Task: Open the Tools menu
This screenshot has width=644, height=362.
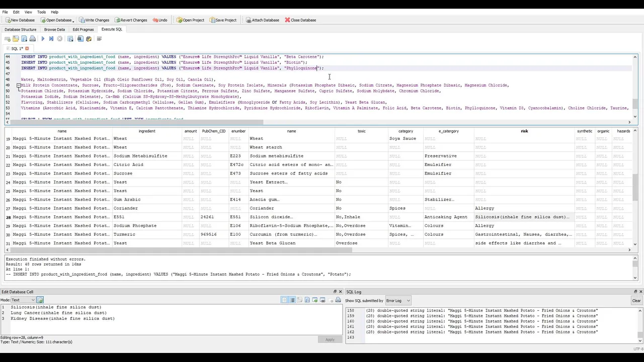Action: (41, 12)
